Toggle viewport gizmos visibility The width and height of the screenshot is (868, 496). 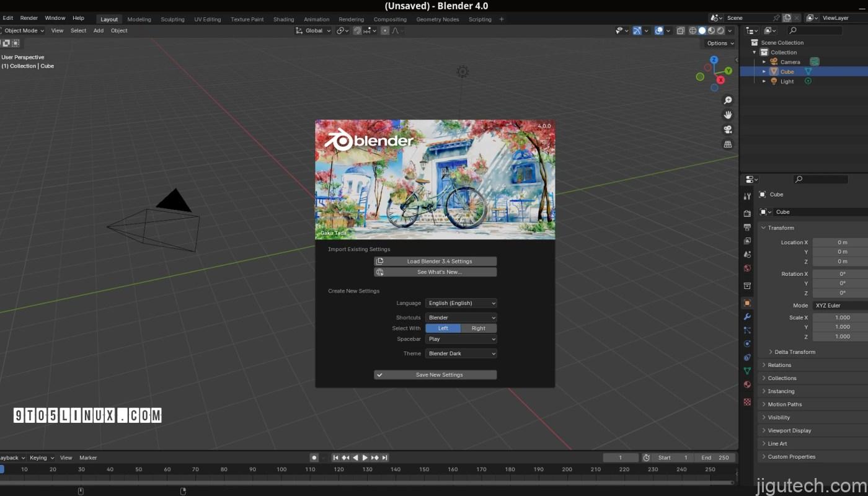[637, 30]
